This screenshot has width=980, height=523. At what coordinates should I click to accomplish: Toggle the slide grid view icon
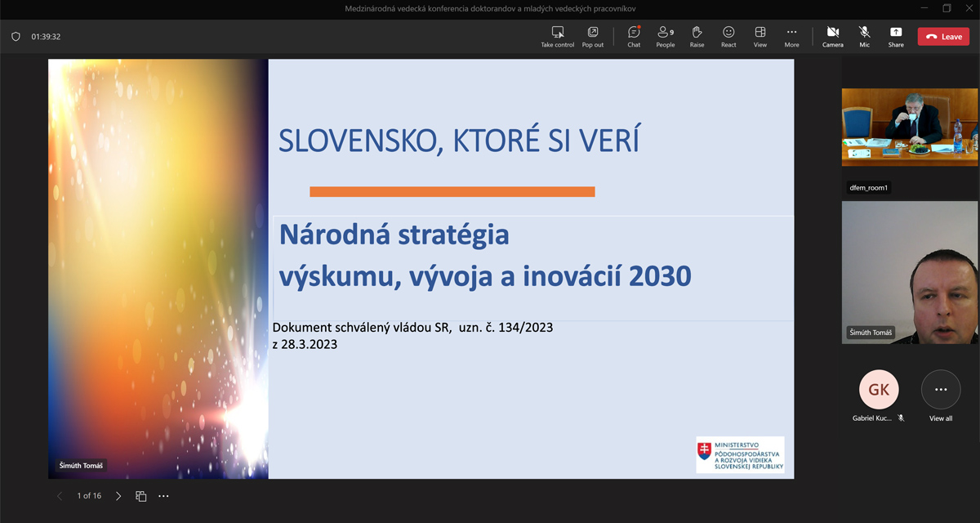point(140,496)
